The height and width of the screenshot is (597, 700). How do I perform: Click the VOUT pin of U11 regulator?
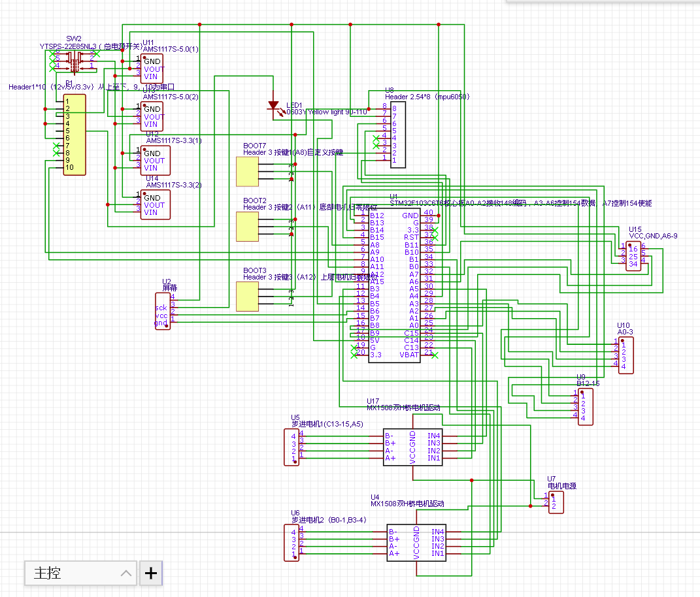tap(154, 69)
